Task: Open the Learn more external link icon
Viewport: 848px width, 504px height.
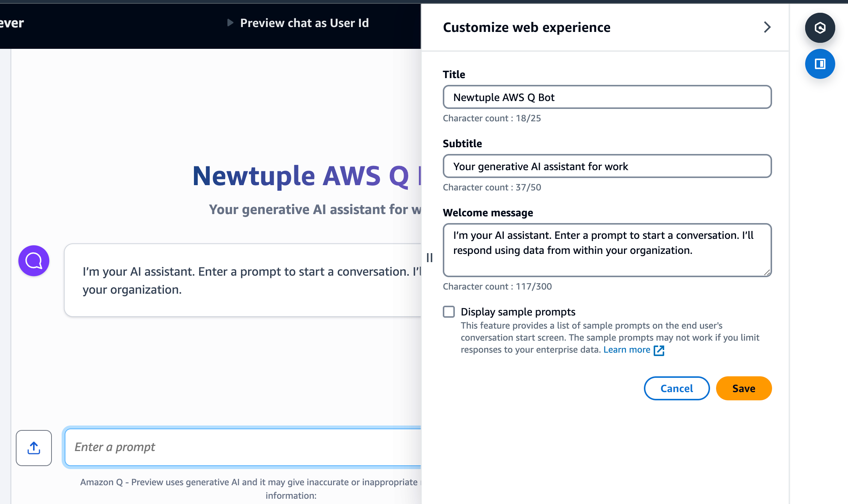Action: click(x=659, y=350)
